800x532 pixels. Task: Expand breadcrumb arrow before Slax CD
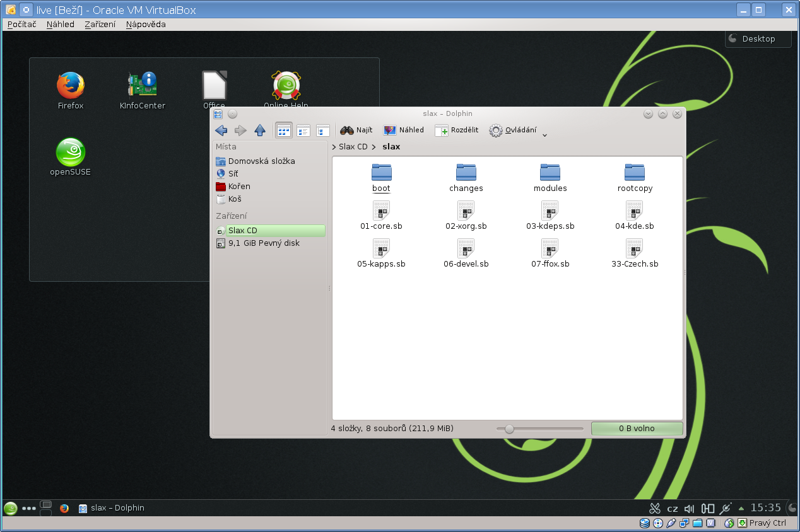334,147
